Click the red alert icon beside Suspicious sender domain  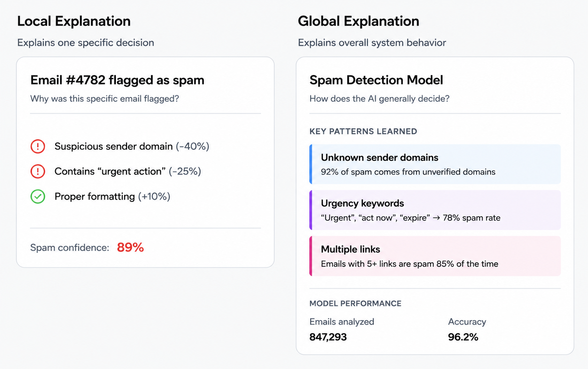pos(38,146)
